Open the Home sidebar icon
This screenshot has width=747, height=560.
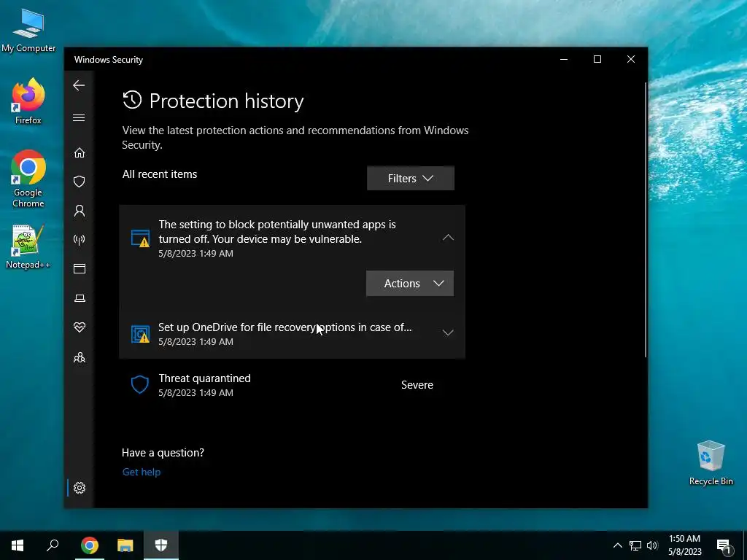79,152
